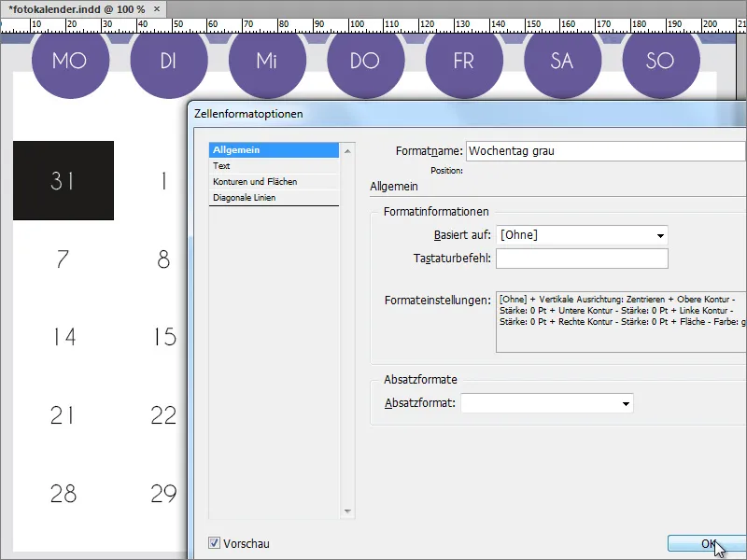Screen dimensions: 747x560
Task: Click calendar date 22
Action: 164,415
